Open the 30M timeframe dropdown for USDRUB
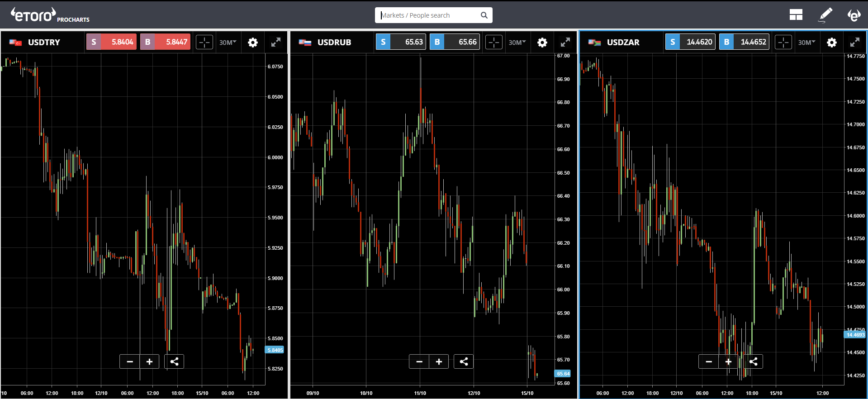Screen dimensions: 868x399 click(x=517, y=43)
